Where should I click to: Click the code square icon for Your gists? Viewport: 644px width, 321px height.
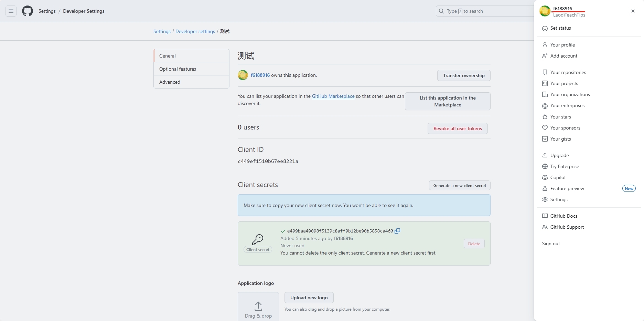coord(545,139)
